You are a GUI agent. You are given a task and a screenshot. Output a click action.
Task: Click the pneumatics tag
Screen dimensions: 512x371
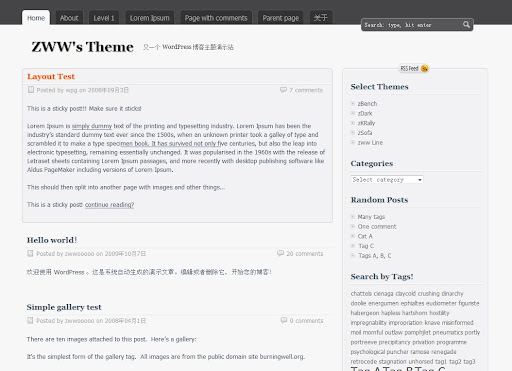pos(448,332)
